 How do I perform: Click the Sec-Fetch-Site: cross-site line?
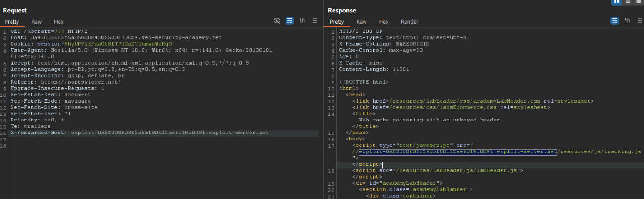[x=54, y=107]
